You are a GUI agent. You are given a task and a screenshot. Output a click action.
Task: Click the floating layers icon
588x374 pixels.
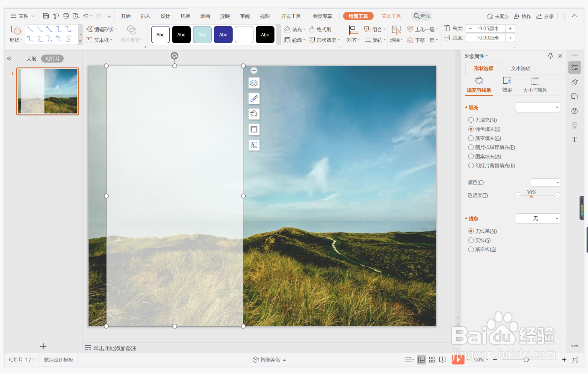tap(254, 83)
